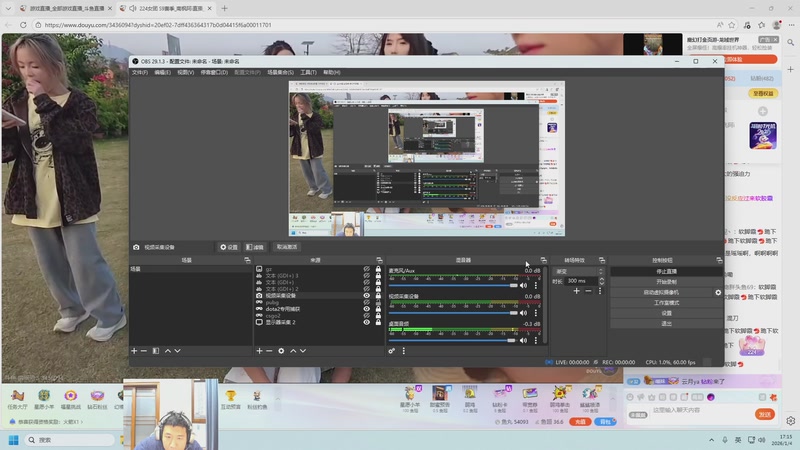The width and height of the screenshot is (800, 450).
Task: Adjust transition duration 300 ms stepper arrows
Action: coord(602,281)
